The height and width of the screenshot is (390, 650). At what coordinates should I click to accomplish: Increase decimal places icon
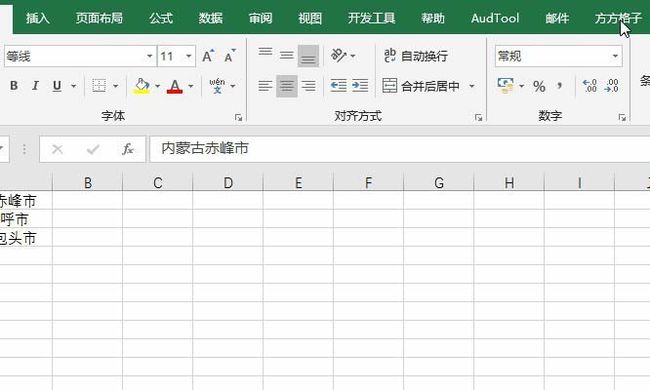(x=589, y=86)
